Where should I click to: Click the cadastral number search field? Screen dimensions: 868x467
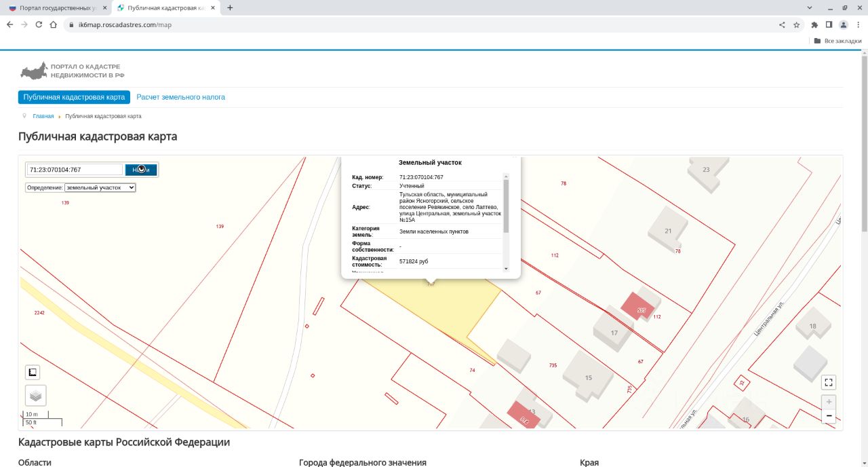pyautogui.click(x=75, y=170)
